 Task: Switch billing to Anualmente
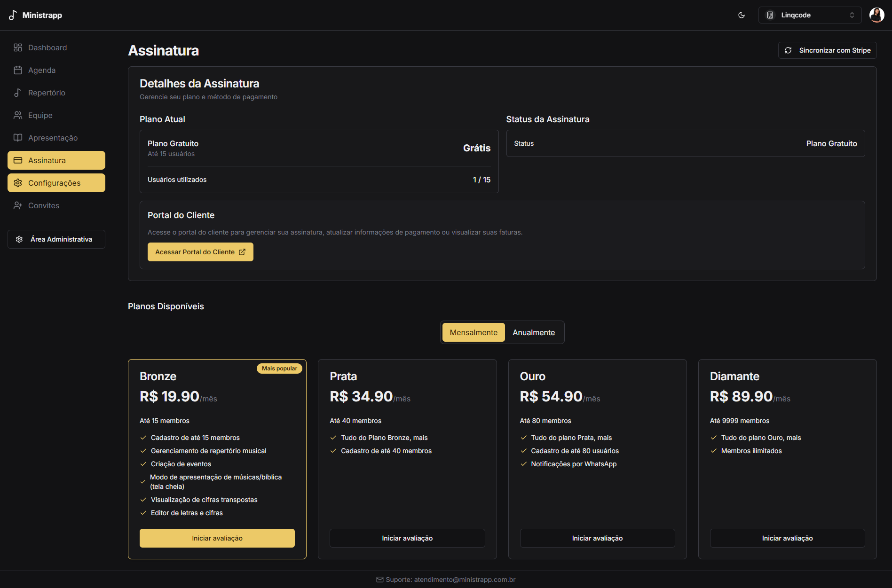(x=534, y=332)
